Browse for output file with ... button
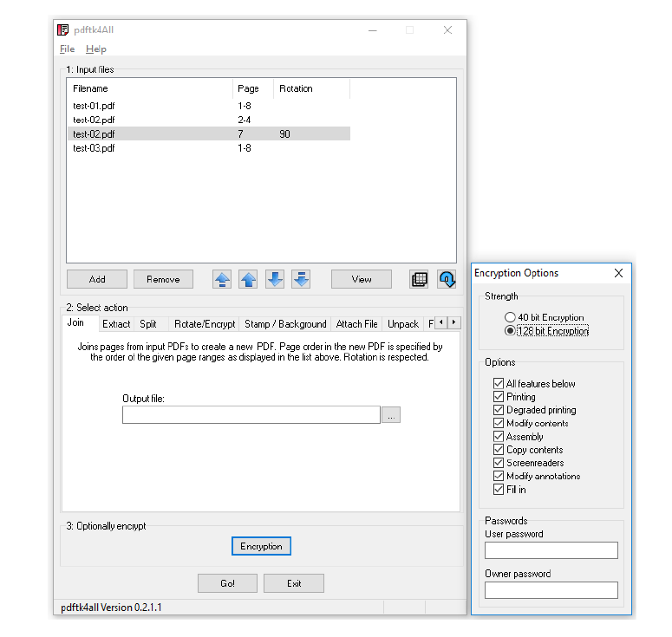672x637 pixels. click(x=391, y=415)
